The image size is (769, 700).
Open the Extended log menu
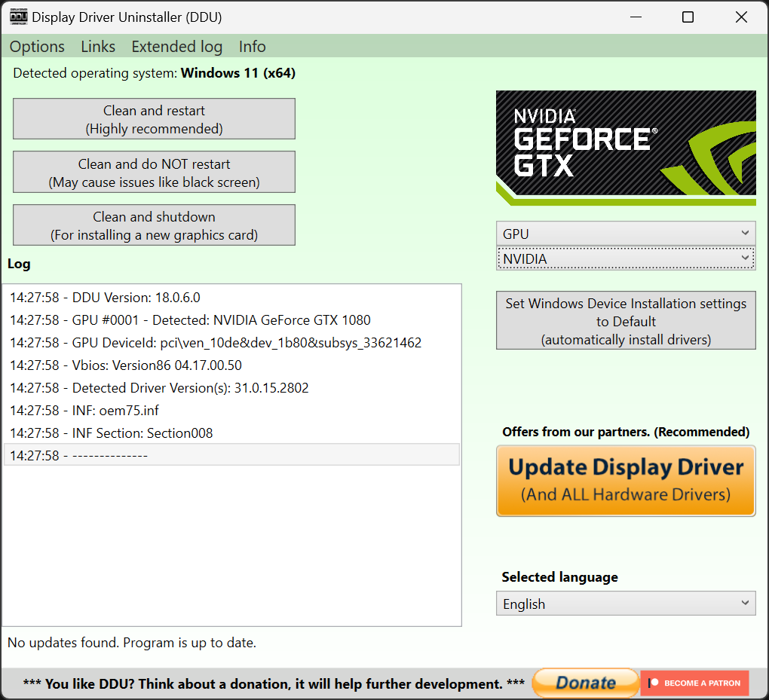click(x=177, y=47)
